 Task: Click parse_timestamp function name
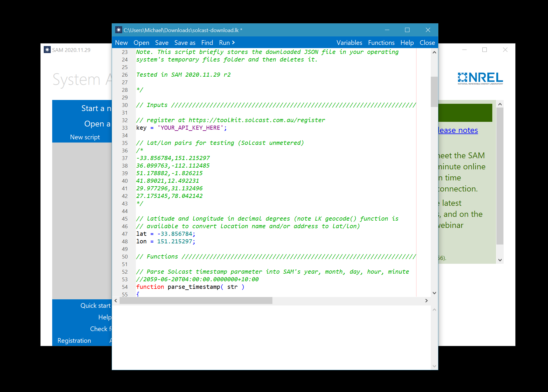[x=194, y=287]
